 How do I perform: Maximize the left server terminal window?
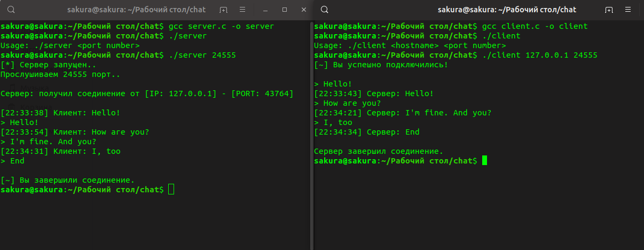[x=284, y=10]
